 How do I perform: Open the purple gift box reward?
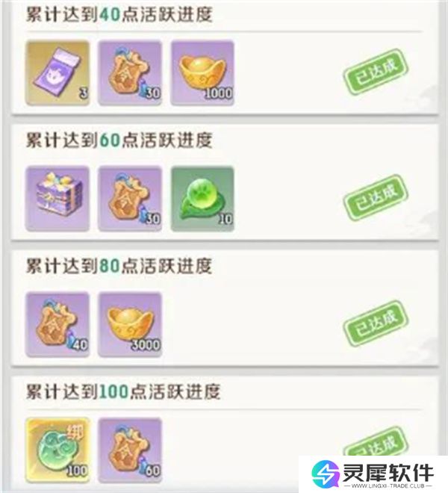pos(57,199)
